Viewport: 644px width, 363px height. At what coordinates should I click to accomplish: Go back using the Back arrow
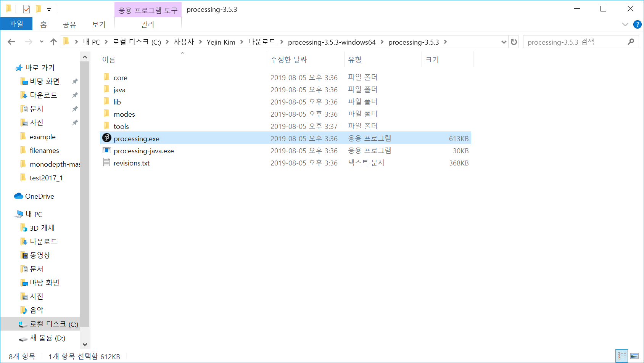click(11, 42)
